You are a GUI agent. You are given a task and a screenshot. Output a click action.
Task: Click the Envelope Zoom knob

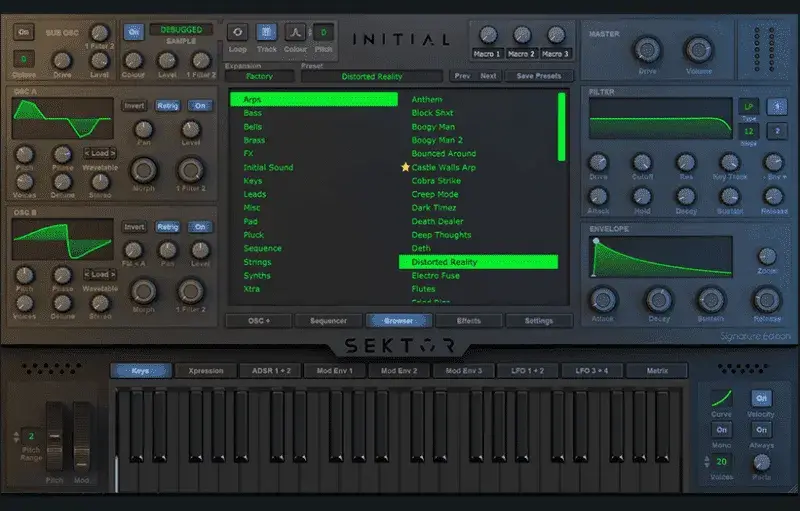click(x=767, y=257)
